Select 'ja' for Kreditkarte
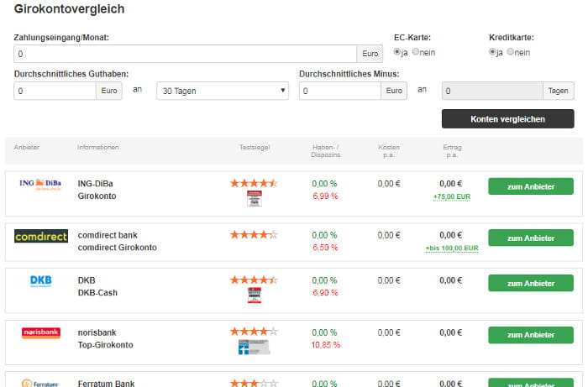The width and height of the screenshot is (588, 387). click(x=492, y=52)
